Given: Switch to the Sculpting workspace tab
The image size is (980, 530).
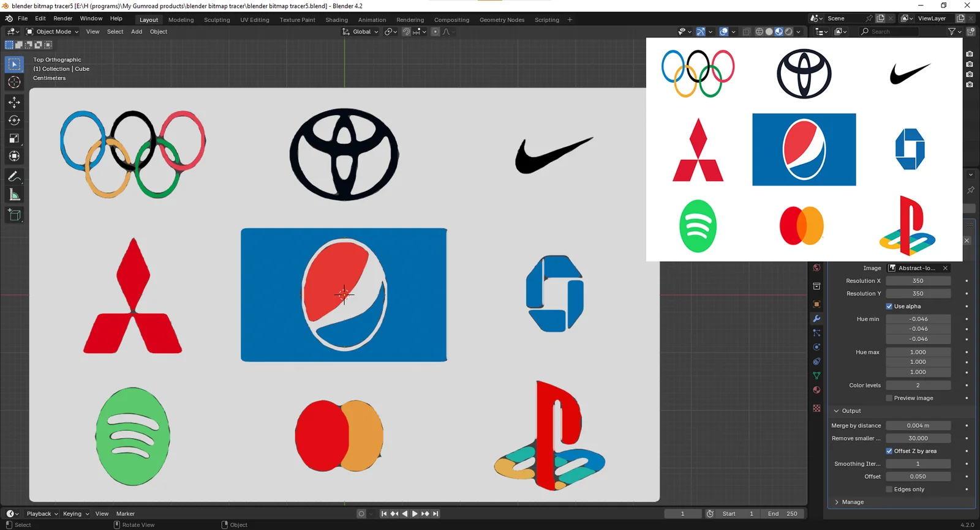Looking at the screenshot, I should [217, 20].
